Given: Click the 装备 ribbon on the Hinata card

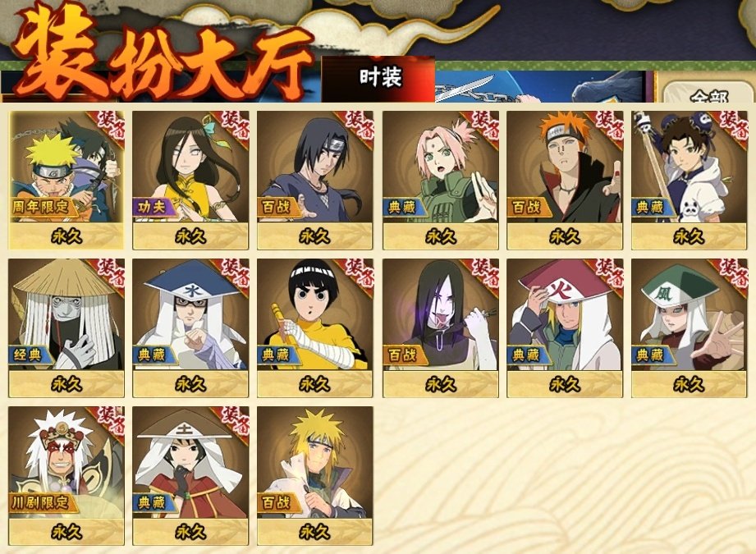Looking at the screenshot, I should point(232,126).
